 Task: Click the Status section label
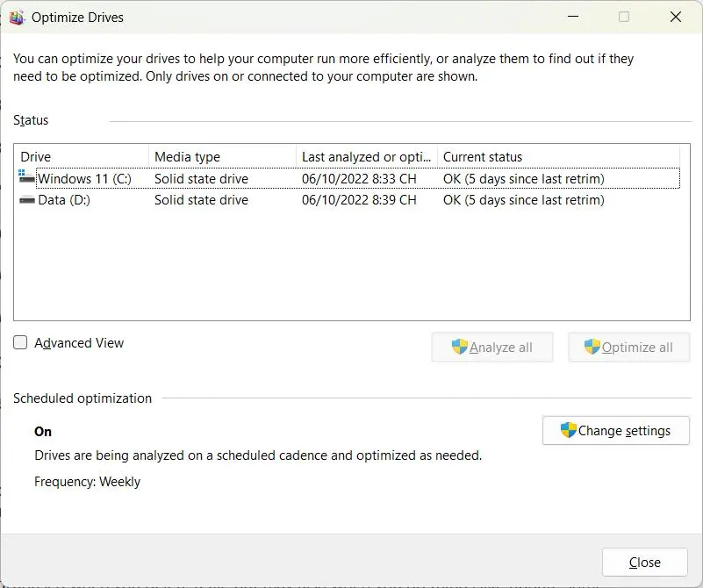click(31, 120)
